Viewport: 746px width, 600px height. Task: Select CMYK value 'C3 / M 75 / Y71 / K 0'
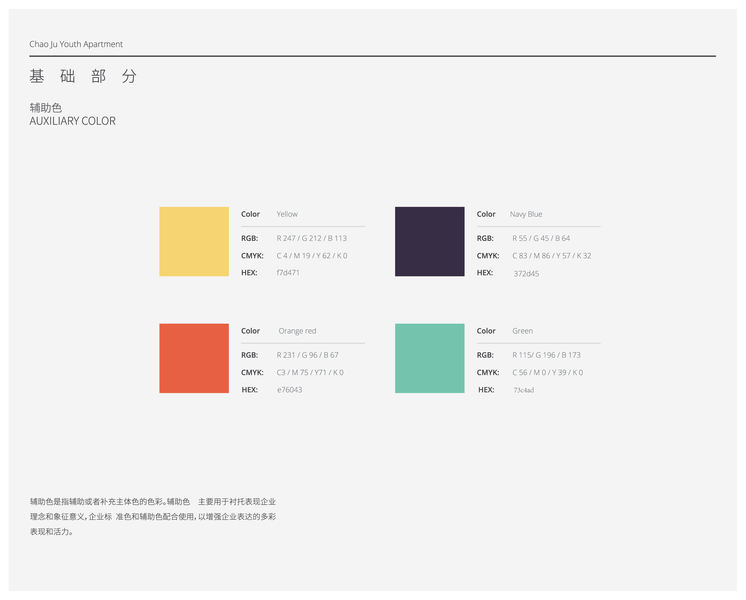[310, 373]
